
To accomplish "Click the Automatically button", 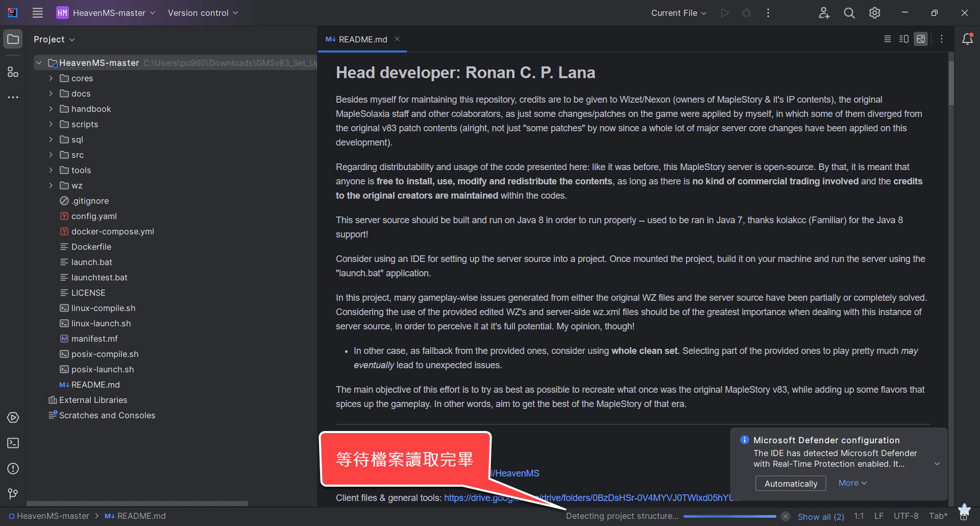I will (x=791, y=484).
